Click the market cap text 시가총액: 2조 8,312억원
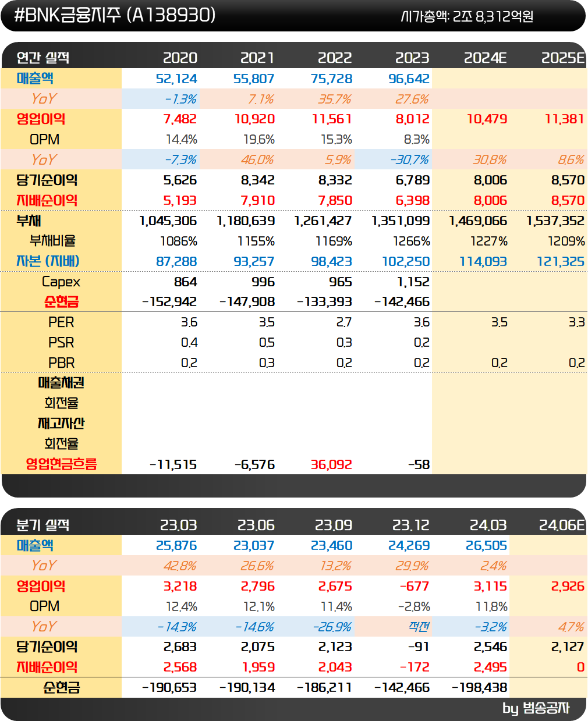The height and width of the screenshot is (721, 588). coord(467,16)
